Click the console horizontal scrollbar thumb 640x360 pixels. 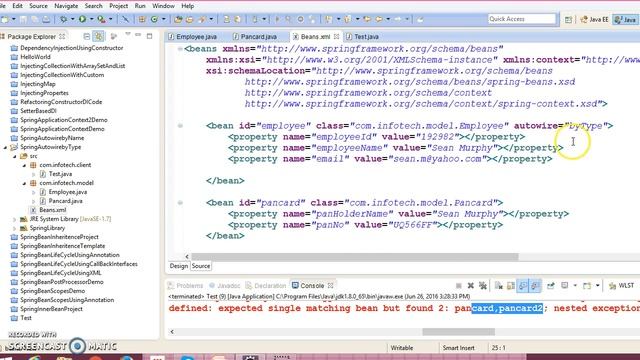coord(458,332)
